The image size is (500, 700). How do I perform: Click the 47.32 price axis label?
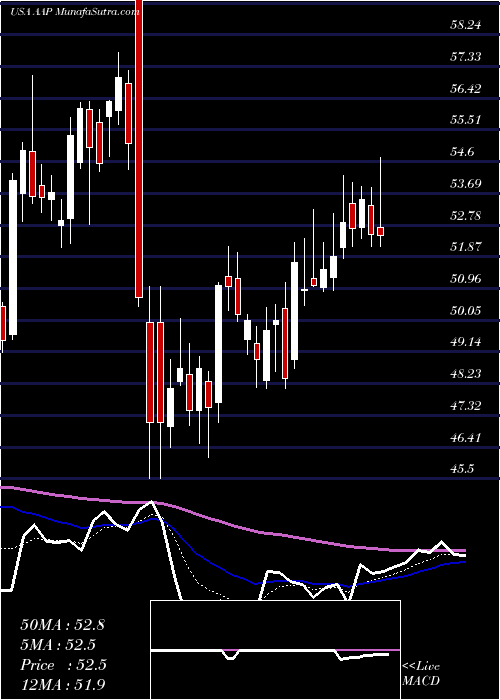pyautogui.click(x=465, y=406)
